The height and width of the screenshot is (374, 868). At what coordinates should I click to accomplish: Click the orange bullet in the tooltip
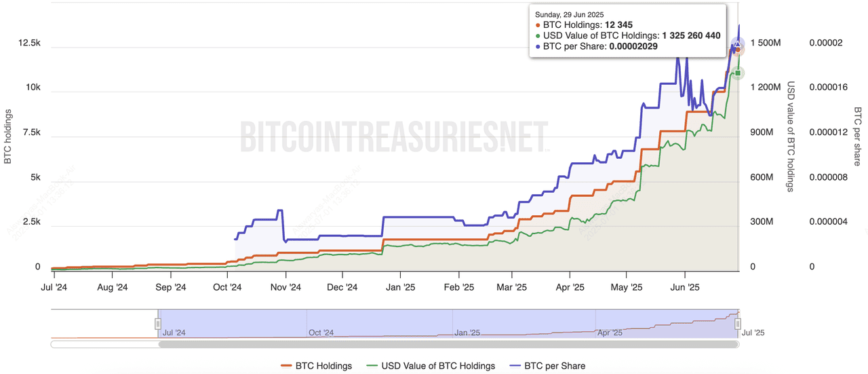click(538, 25)
